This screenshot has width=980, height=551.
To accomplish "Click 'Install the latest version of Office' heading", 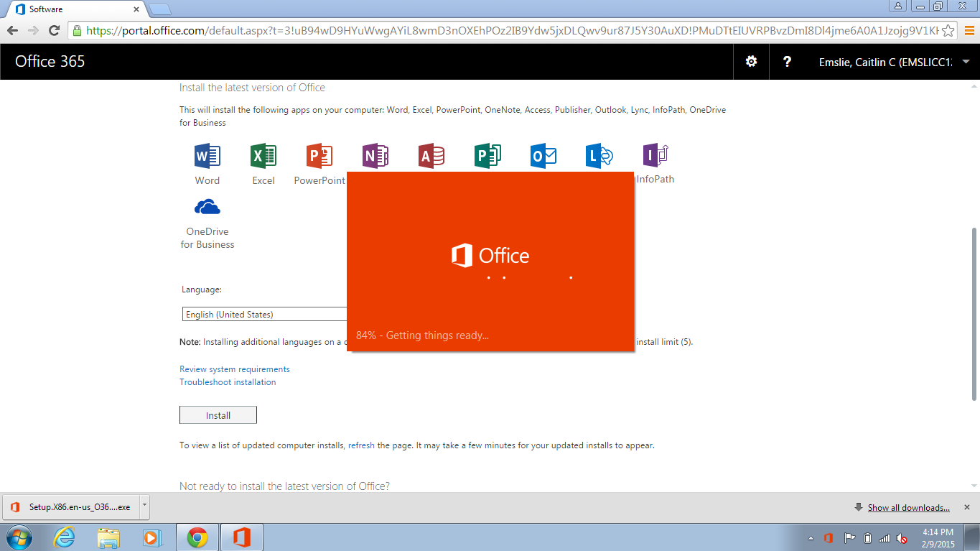I will tap(252, 88).
